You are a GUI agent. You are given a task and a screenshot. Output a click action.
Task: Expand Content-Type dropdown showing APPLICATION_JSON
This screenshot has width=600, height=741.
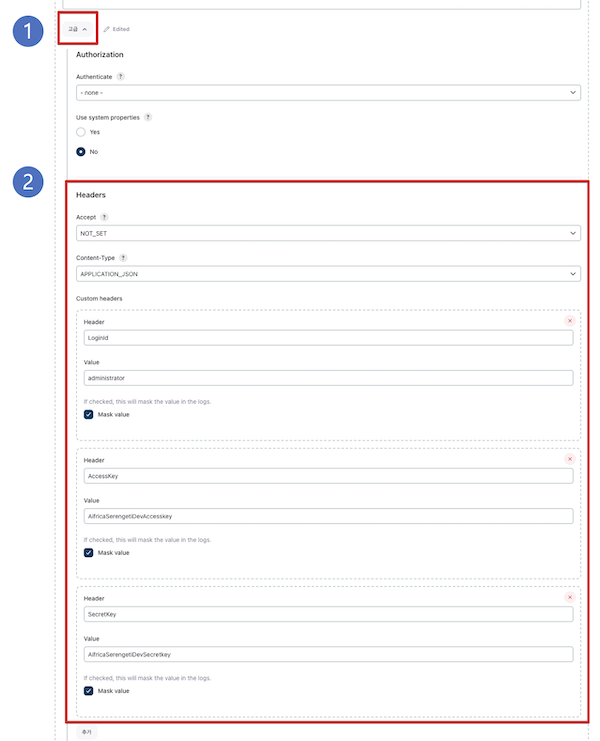click(328, 273)
